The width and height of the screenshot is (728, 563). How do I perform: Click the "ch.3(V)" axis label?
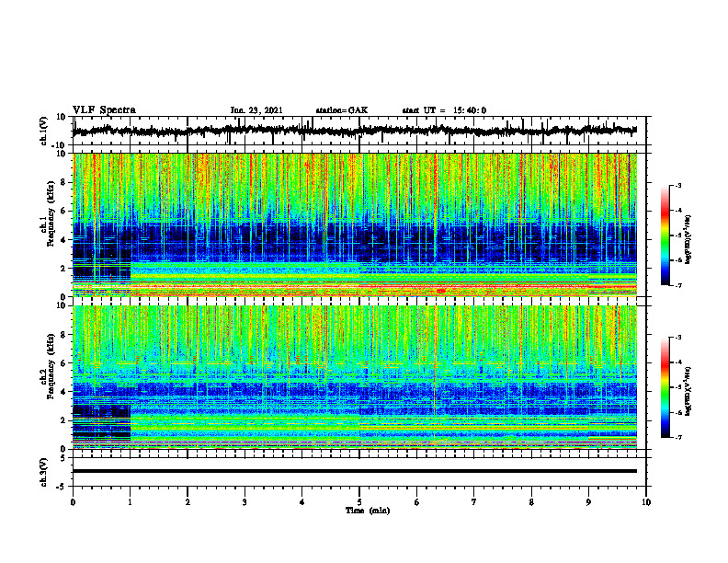click(44, 472)
